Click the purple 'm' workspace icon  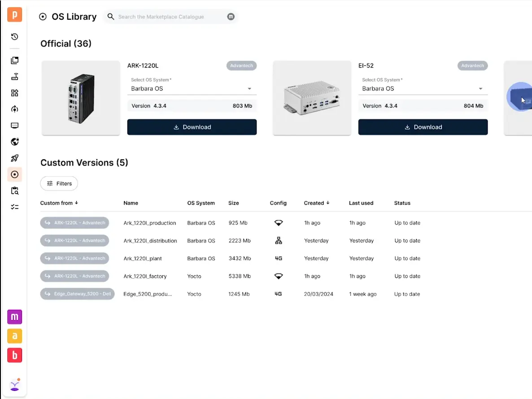tap(15, 317)
